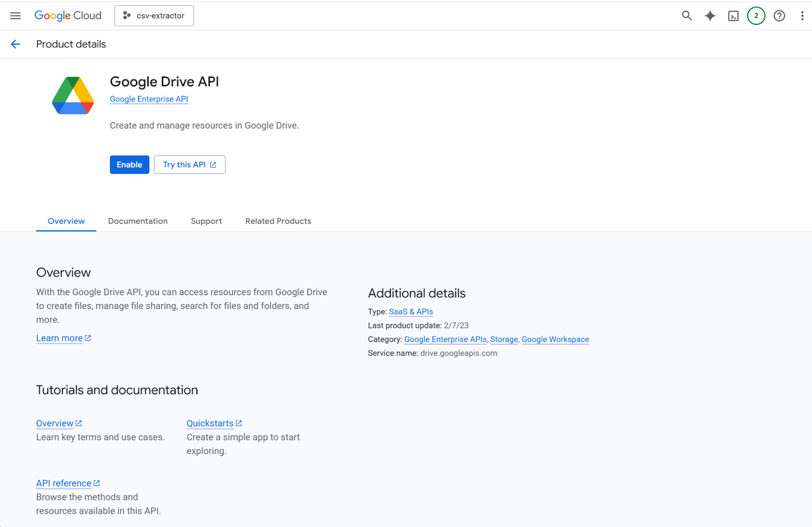Follow the Google Enterprise API link under title

tap(149, 99)
